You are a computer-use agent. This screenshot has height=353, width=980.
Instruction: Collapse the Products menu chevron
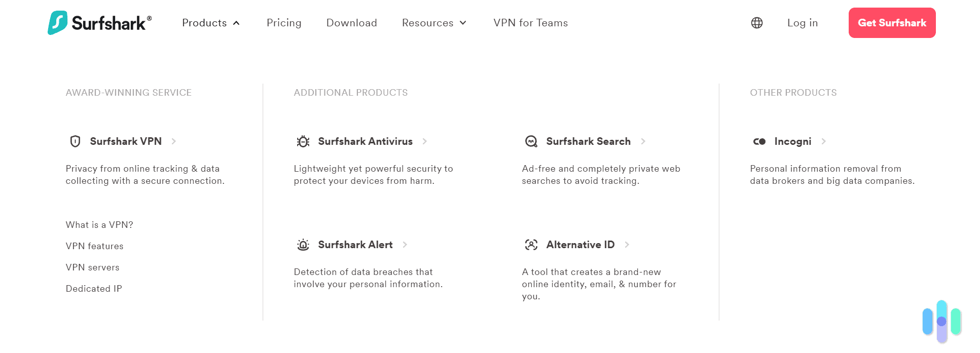pyautogui.click(x=236, y=23)
